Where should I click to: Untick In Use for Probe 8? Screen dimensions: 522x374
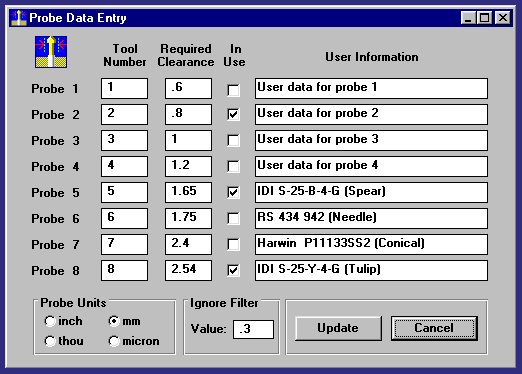point(233,270)
